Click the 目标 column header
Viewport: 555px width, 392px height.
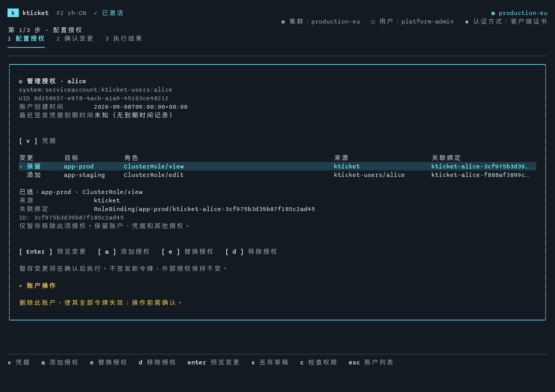pyautogui.click(x=71, y=158)
